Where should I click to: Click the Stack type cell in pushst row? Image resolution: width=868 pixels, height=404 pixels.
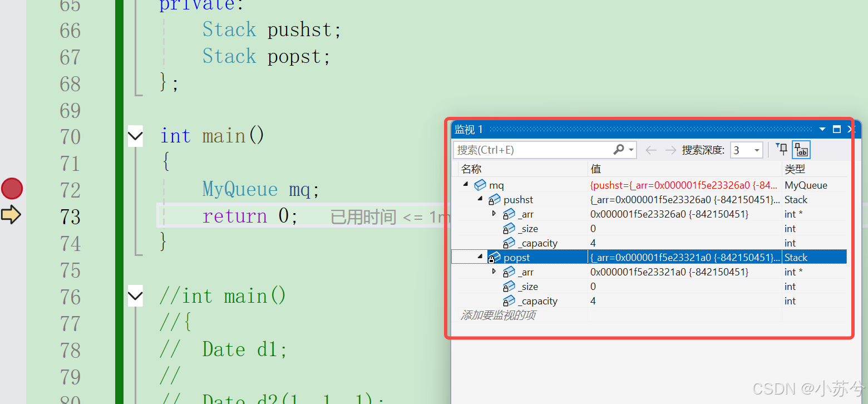pos(796,200)
